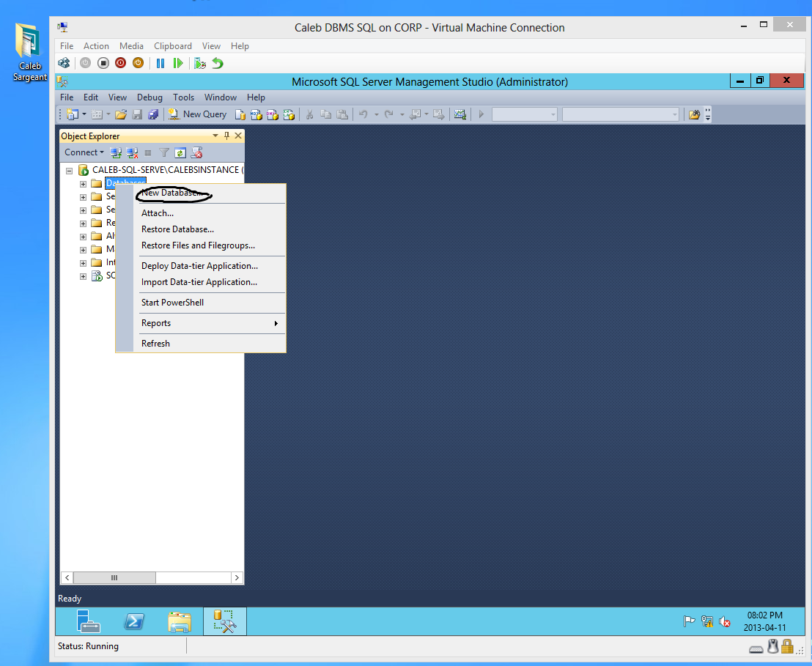
Task: Open the Debug menu in SSMS
Action: (150, 97)
